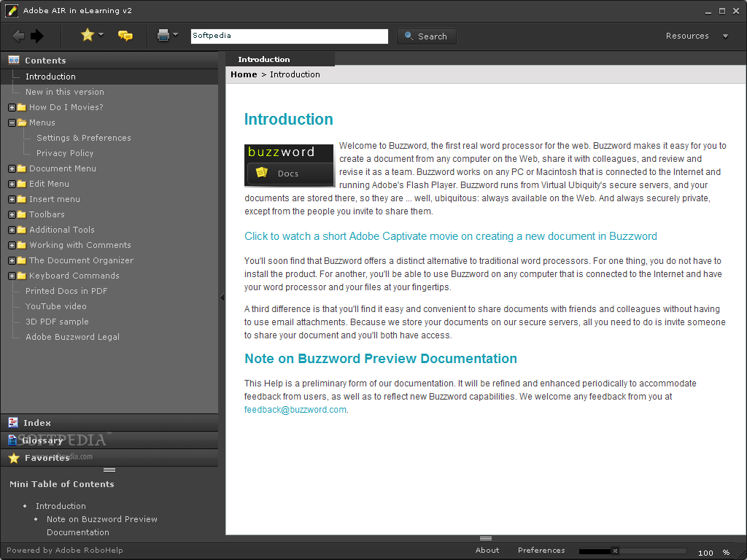Click the search field containing Softpedia
747x560 pixels.
click(x=289, y=36)
